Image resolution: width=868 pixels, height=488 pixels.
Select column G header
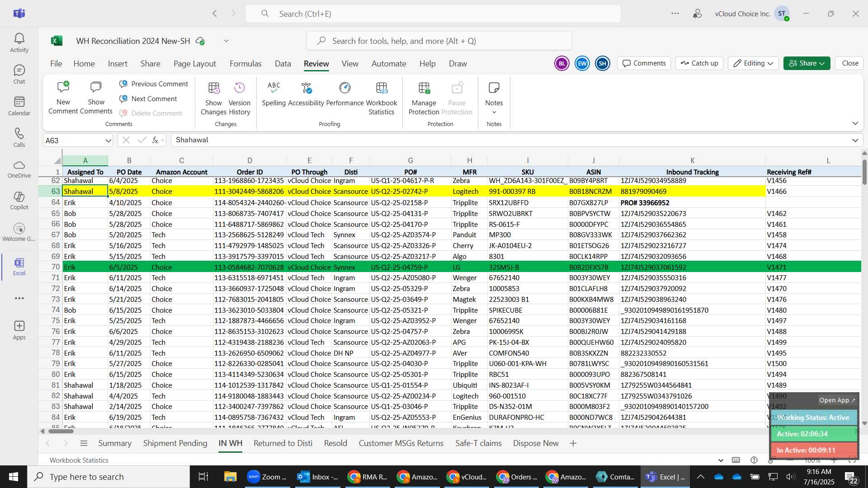pyautogui.click(x=410, y=160)
